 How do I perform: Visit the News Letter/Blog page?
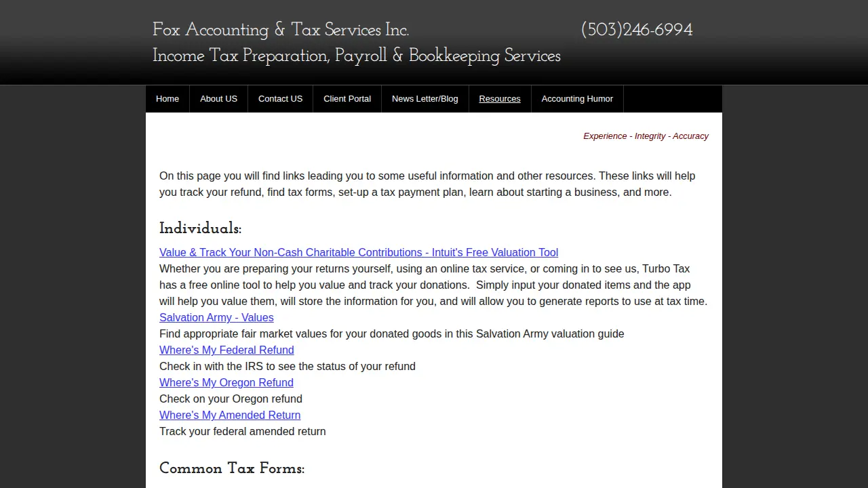[x=425, y=99]
